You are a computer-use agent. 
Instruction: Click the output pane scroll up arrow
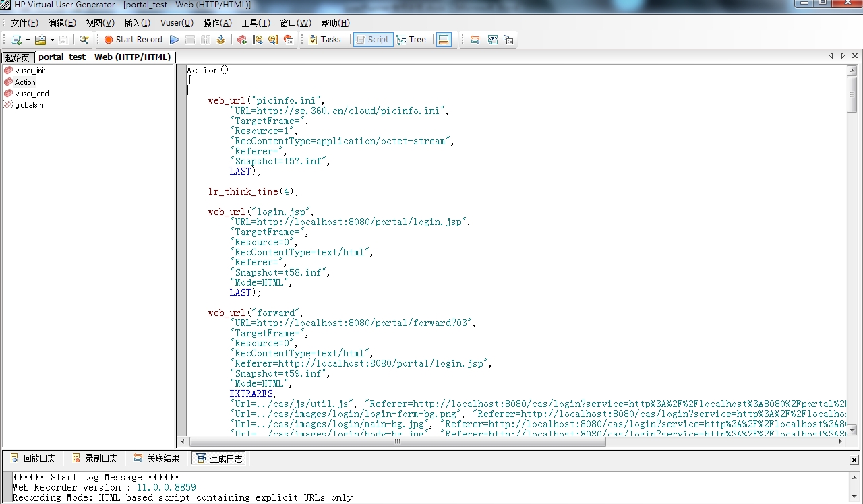click(x=854, y=477)
